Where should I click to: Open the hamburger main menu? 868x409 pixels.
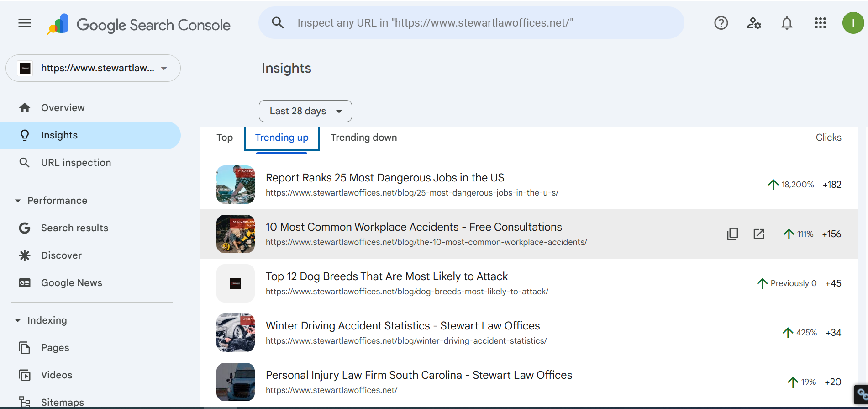tap(25, 23)
